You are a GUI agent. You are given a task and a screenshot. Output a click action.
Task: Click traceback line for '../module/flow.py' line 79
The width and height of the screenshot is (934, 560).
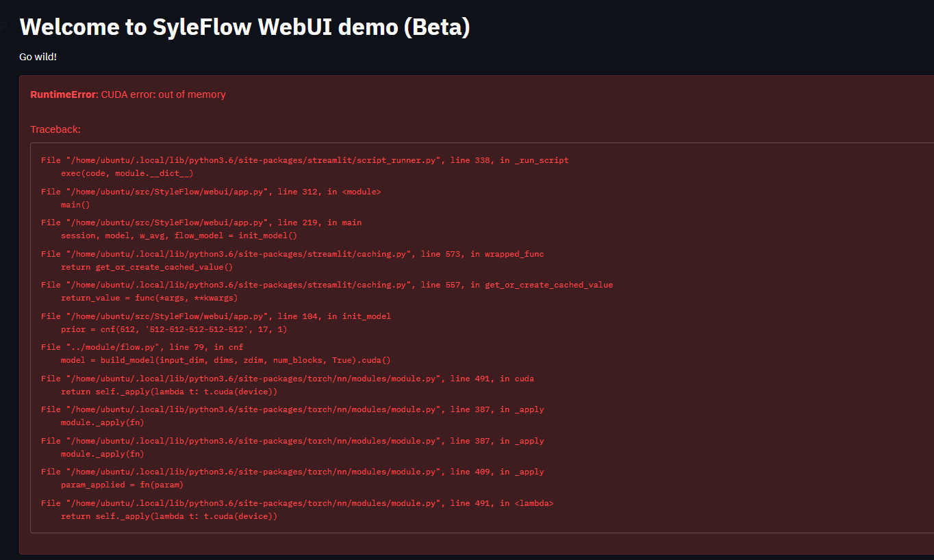(x=142, y=347)
